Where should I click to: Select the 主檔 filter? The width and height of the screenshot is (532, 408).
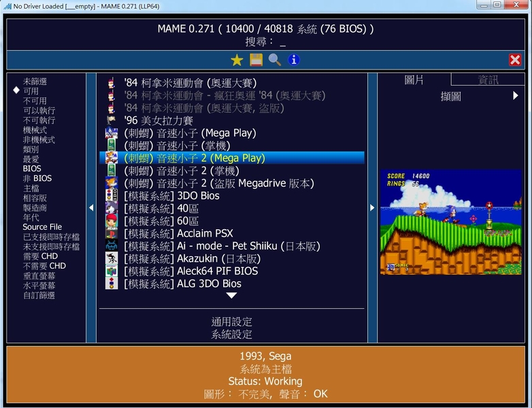[31, 188]
